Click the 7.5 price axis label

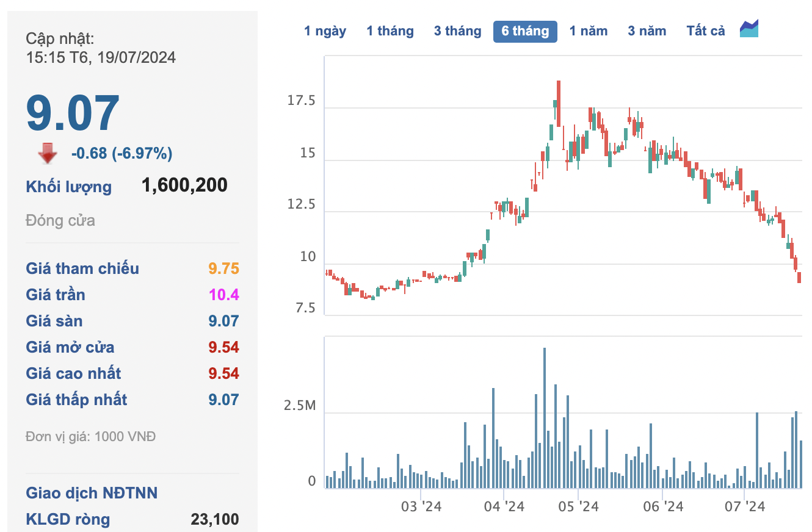coord(305,309)
